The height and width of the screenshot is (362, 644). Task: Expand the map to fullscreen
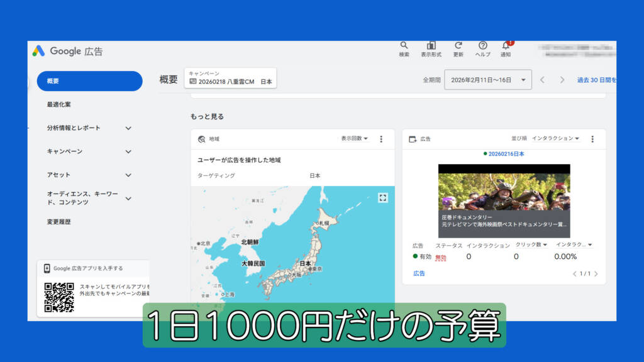click(x=382, y=197)
